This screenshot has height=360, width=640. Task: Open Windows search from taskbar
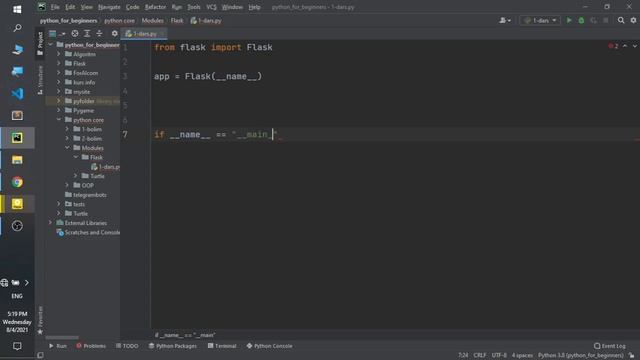click(17, 28)
